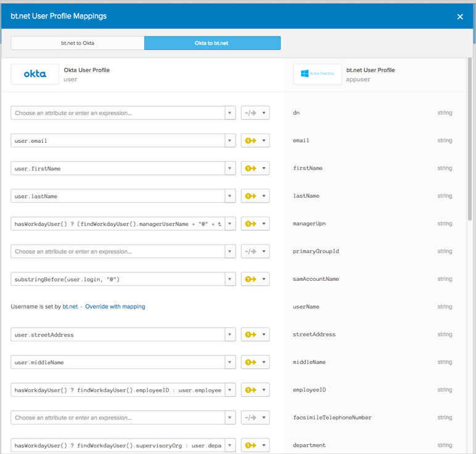Click the facsimileTelephoneNumber expression input field
This screenshot has width=476, height=454.
pyautogui.click(x=118, y=418)
